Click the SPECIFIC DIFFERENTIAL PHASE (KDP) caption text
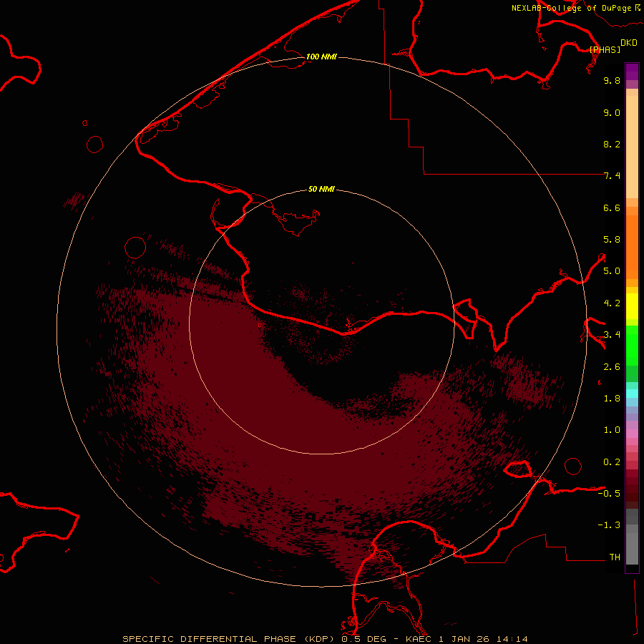This screenshot has height=644, width=644. 229,639
